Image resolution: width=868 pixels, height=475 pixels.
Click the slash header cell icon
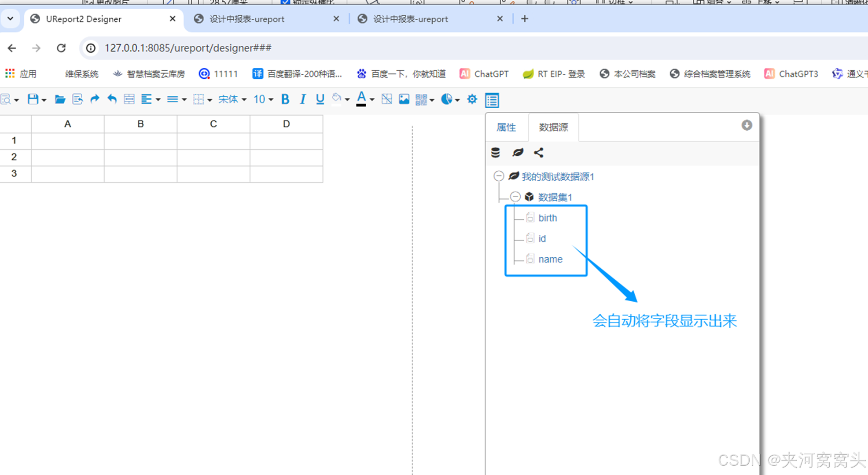386,99
